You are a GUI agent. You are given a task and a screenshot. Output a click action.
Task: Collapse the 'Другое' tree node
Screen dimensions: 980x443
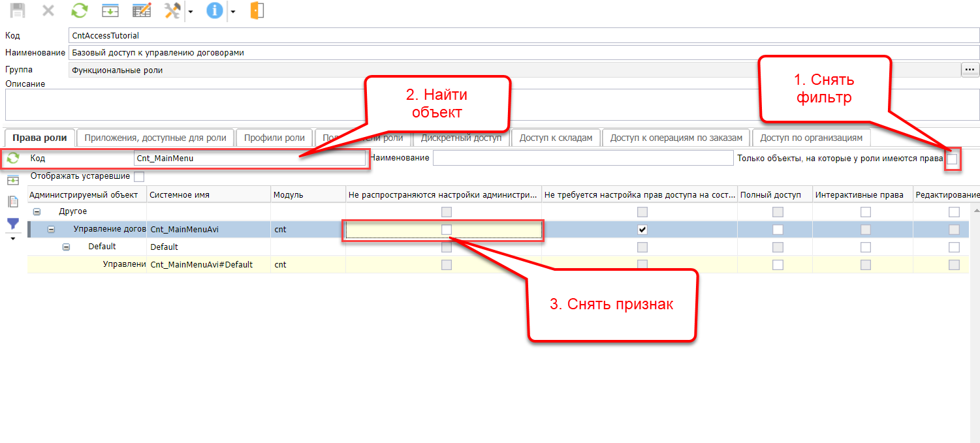click(37, 212)
